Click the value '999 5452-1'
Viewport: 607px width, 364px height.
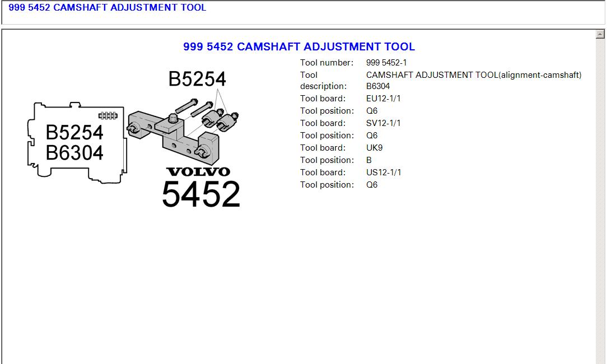(x=386, y=63)
